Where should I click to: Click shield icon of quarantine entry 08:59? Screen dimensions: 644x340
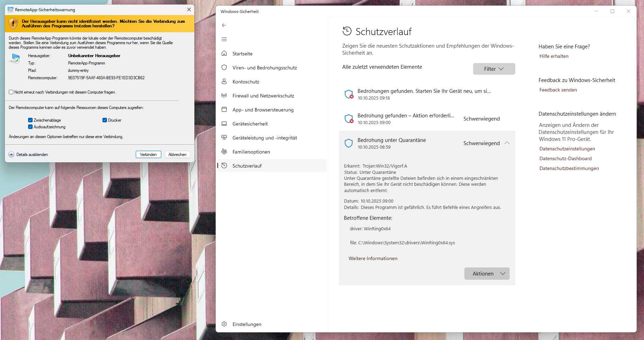click(x=349, y=143)
